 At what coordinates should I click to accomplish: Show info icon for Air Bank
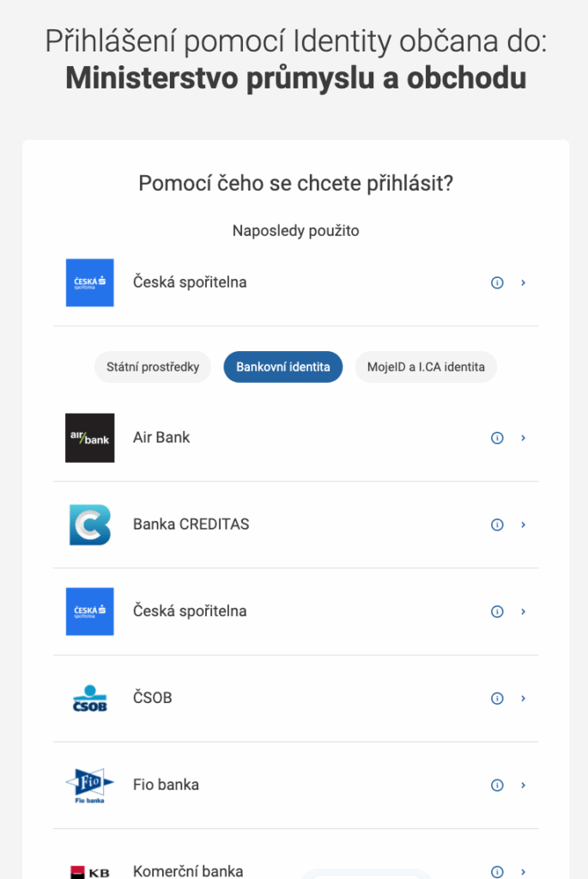496,438
